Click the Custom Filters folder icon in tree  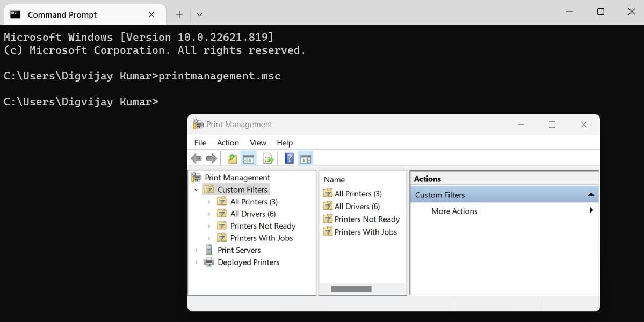(209, 189)
